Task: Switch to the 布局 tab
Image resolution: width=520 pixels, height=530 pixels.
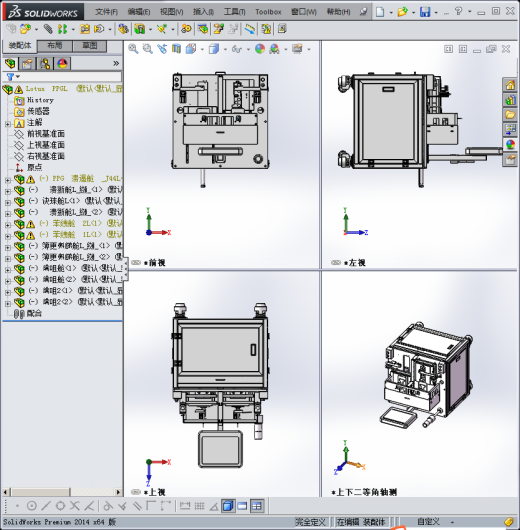Action: pyautogui.click(x=54, y=46)
